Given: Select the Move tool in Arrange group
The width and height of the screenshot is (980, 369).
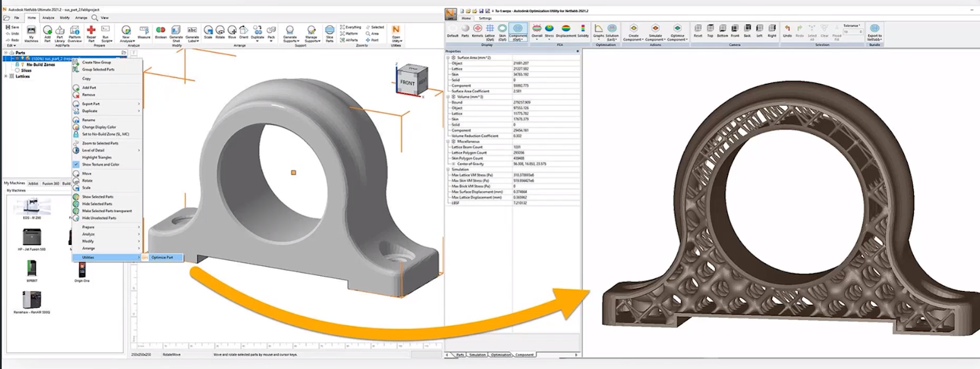Looking at the screenshot, I should coord(232,33).
